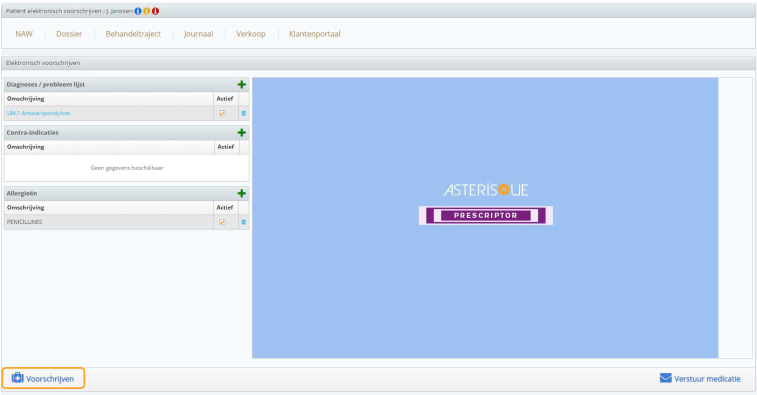
Task: Open the Behandeltraject tab
Action: pos(133,34)
